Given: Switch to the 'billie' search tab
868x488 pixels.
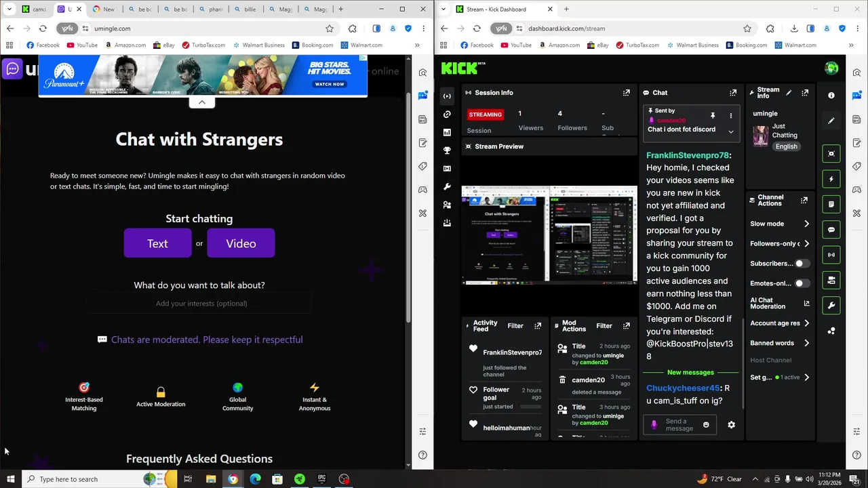Looking at the screenshot, I should pyautogui.click(x=245, y=9).
